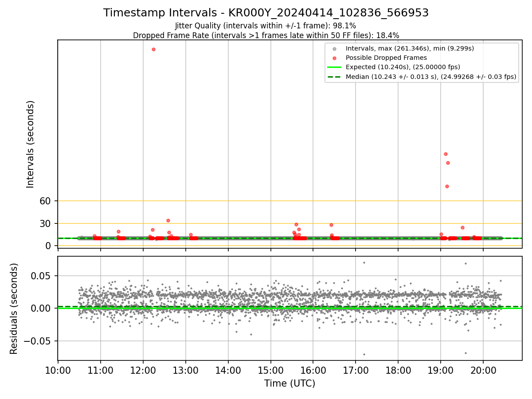Select the Jitter Quality 98.1% subtitle line
532x399 pixels.
pyautogui.click(x=266, y=26)
